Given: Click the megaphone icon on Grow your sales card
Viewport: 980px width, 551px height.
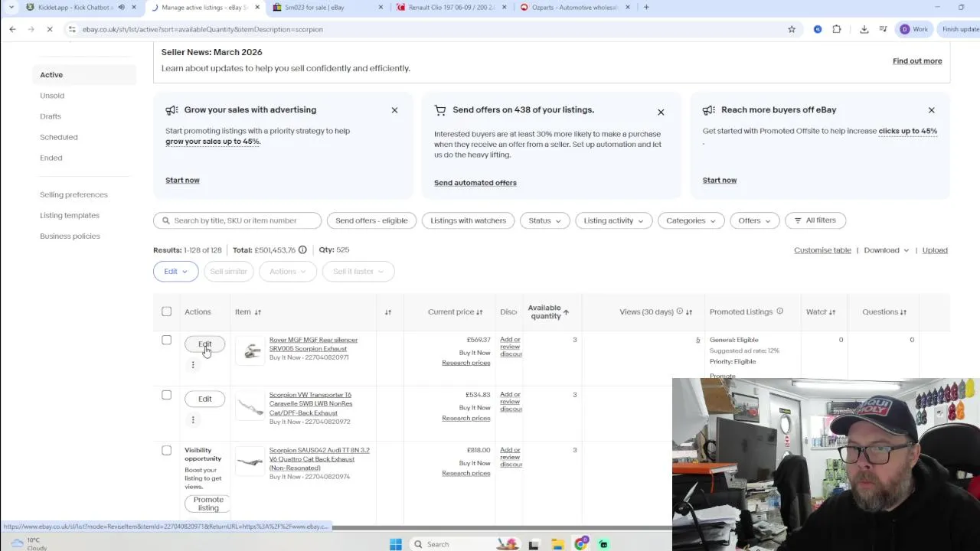Looking at the screenshot, I should coord(171,110).
